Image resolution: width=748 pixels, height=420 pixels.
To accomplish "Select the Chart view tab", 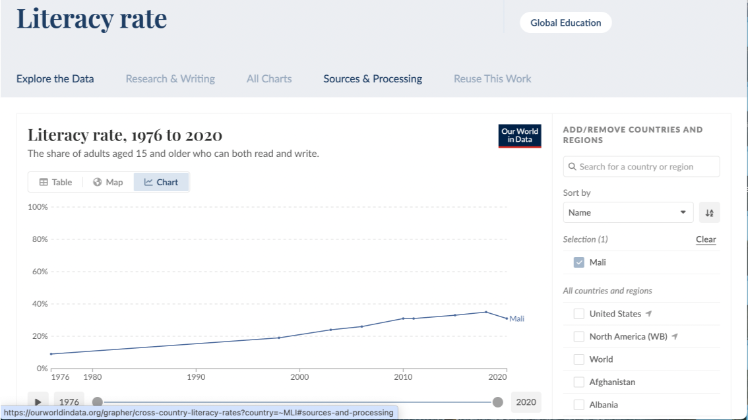I will pyautogui.click(x=161, y=182).
